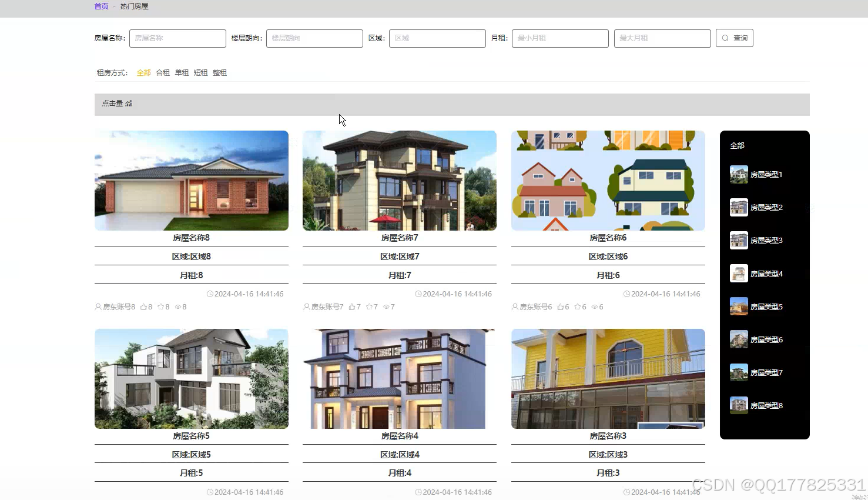Screen dimensions: 868x500
Task: Focus the 房屋名称 input field
Action: [177, 38]
